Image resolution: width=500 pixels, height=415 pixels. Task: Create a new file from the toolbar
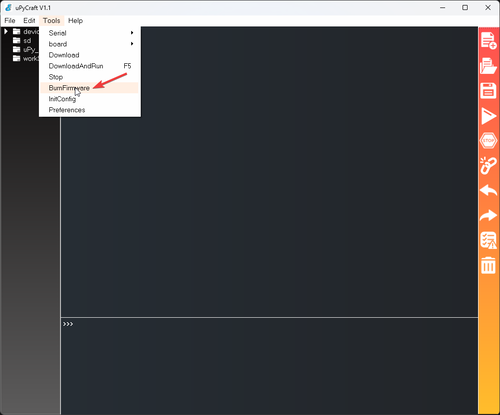pyautogui.click(x=488, y=41)
